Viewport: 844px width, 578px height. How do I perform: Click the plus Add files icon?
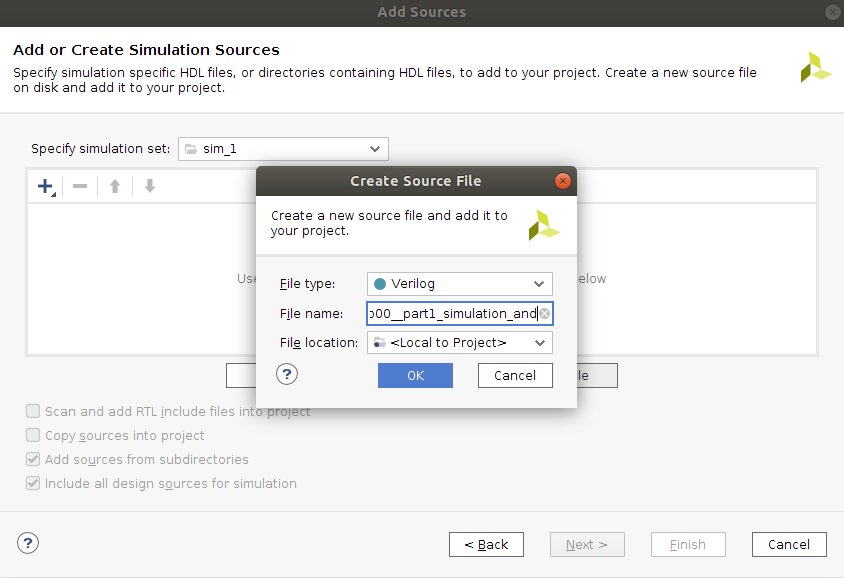[x=46, y=187]
